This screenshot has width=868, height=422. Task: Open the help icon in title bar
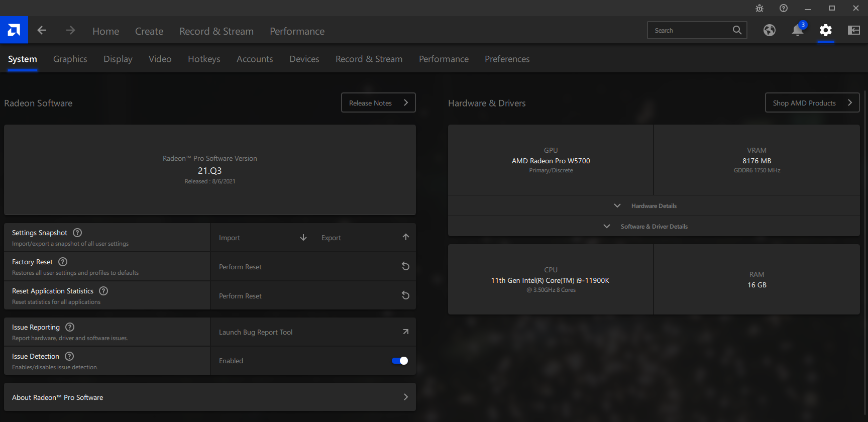(784, 8)
